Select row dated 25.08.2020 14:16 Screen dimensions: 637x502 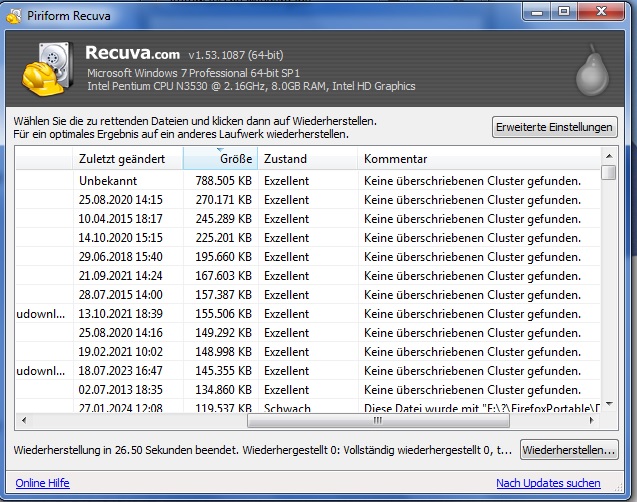click(x=308, y=333)
